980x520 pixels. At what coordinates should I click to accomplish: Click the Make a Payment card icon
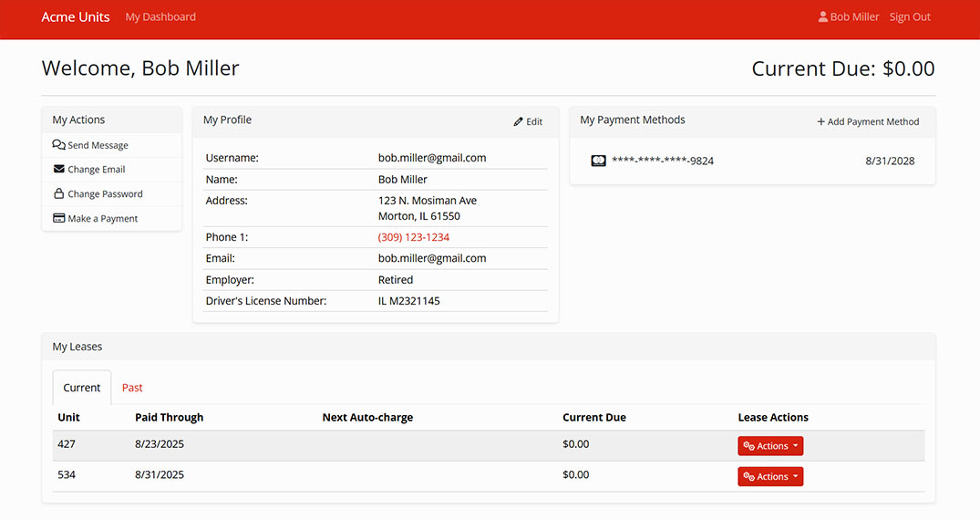click(x=58, y=218)
